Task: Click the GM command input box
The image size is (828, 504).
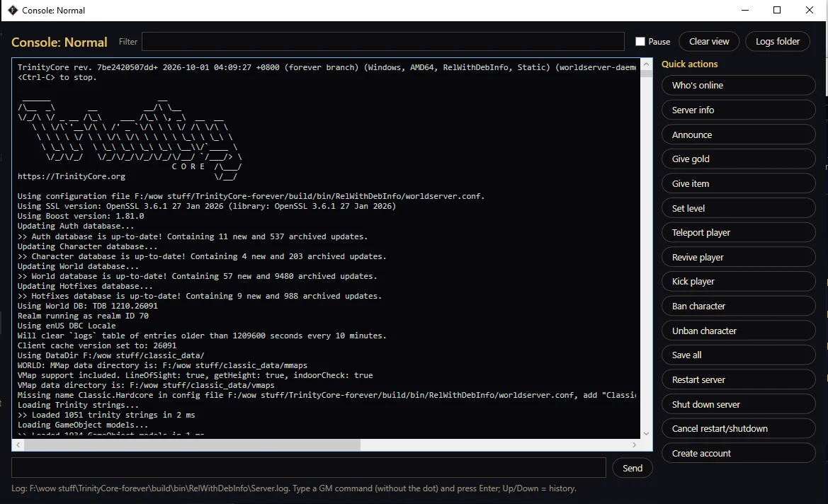Action: (308, 468)
